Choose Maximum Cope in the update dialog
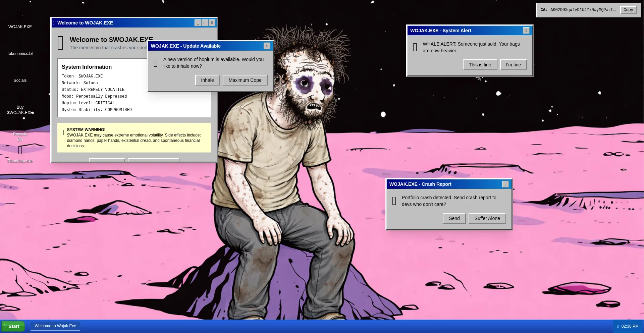This screenshot has width=644, height=333. point(245,80)
